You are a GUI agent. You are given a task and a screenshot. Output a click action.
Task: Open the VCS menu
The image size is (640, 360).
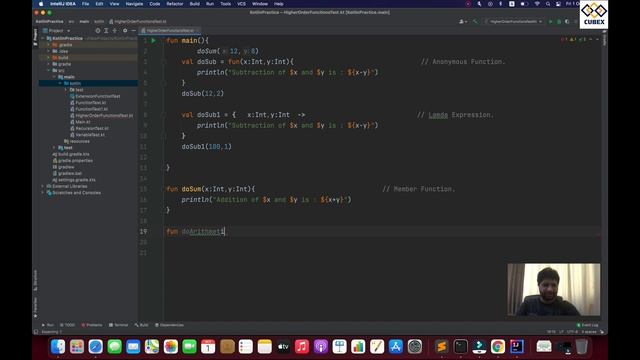pos(242,4)
